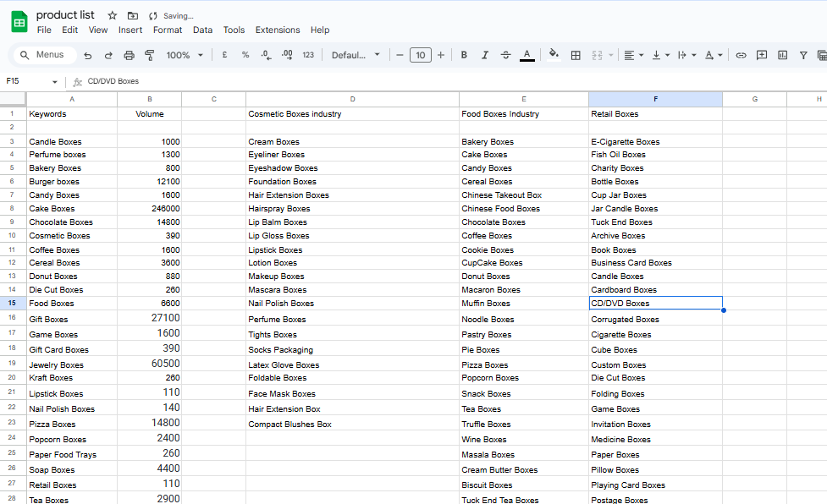The width and height of the screenshot is (827, 504).
Task: Toggle italic formatting
Action: pos(485,55)
